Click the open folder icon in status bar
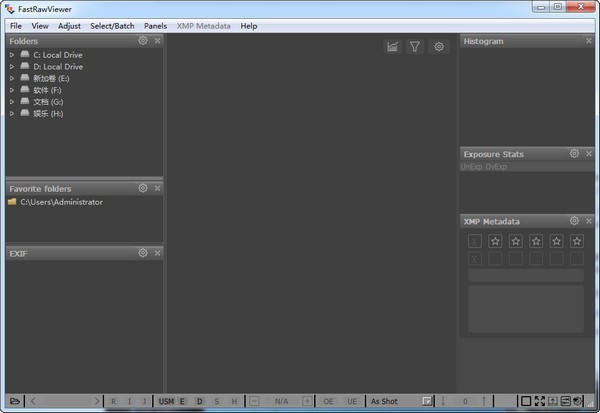 click(14, 401)
